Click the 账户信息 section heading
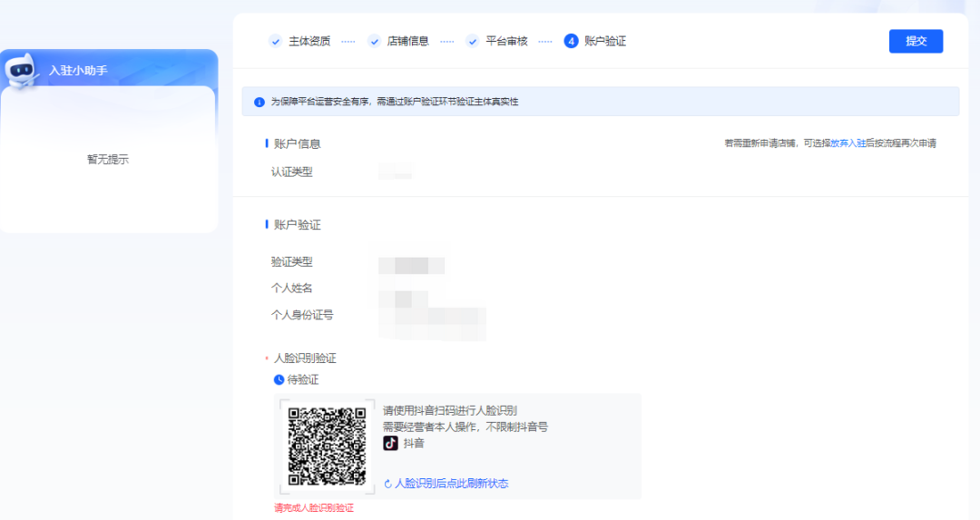 pyautogui.click(x=297, y=143)
